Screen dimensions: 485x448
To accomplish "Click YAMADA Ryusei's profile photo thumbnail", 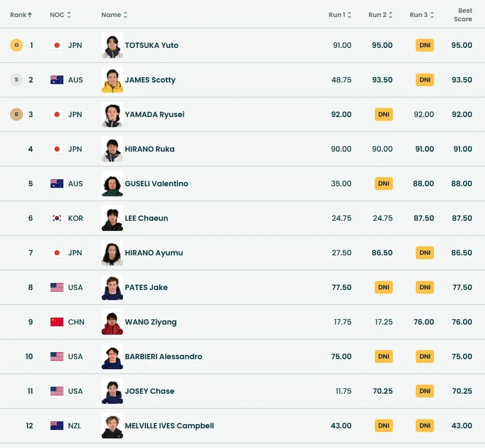I will click(112, 114).
